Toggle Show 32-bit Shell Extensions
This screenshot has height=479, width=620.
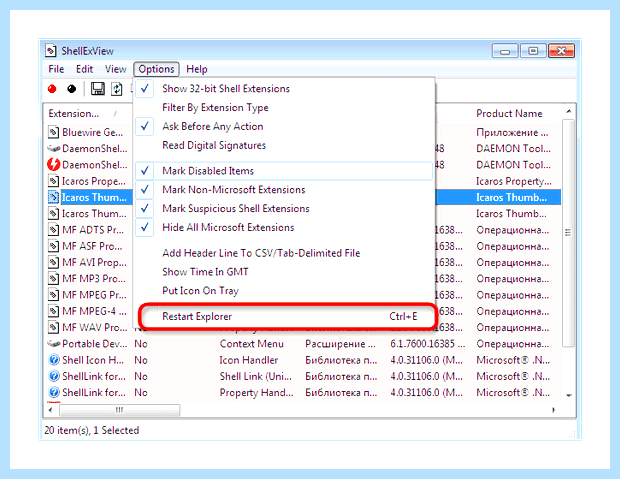point(284,89)
